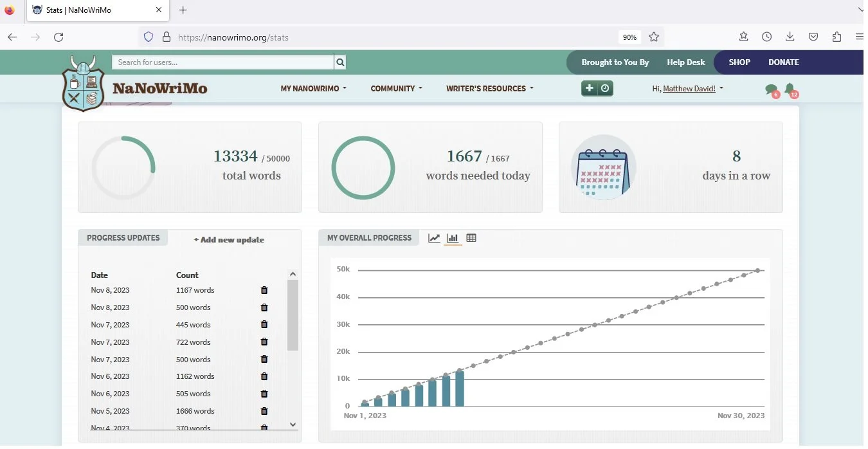Click the Nov 30, 2023 chart label
Viewport: 868px width, 449px height.
pos(741,416)
